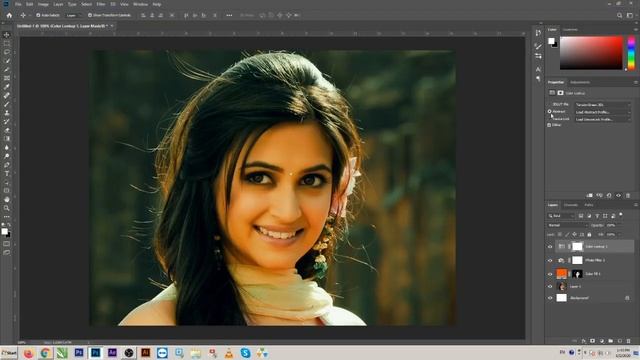Select the Horizontal Type tool
Image resolution: width=640 pixels, height=360 pixels.
point(7,173)
